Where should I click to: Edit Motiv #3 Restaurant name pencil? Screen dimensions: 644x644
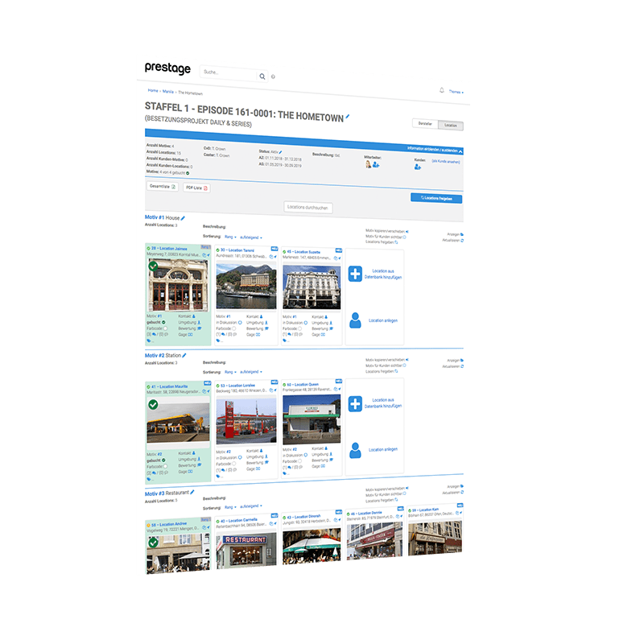(192, 492)
